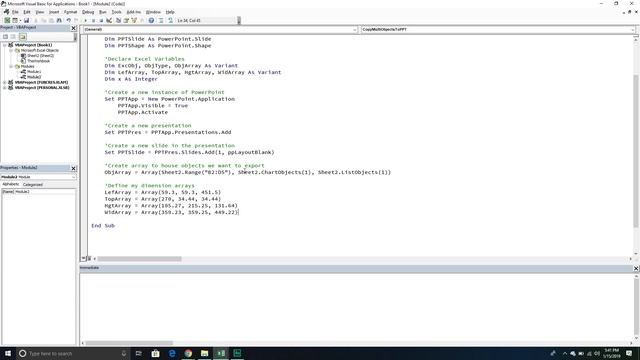Image resolution: width=640 pixels, height=360 pixels.
Task: Open Google Chrome from taskbar
Action: pyautogui.click(x=188, y=353)
